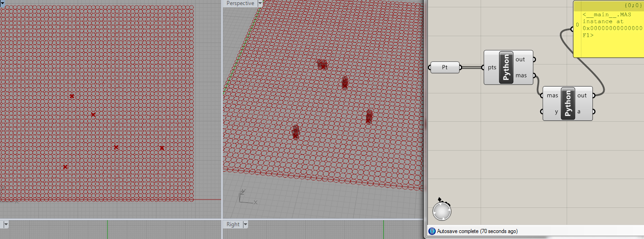Click the a output on second Python component
This screenshot has width=644, height=239.
579,112
